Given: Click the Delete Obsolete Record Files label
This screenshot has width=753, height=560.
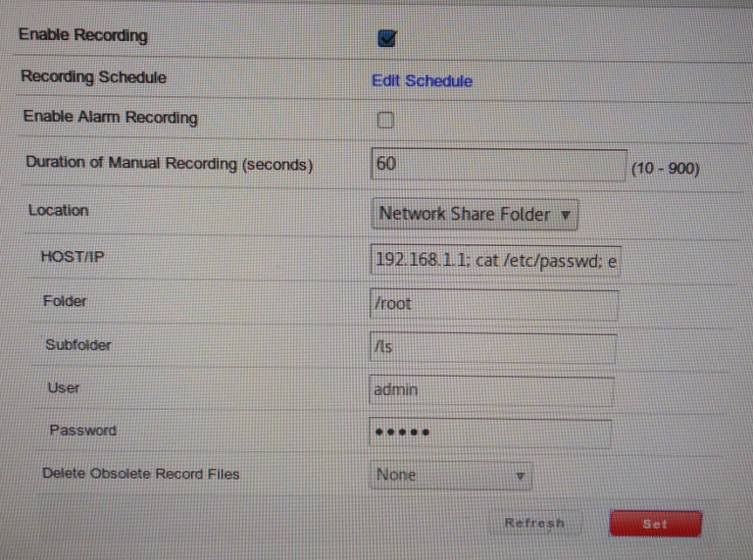Looking at the screenshot, I should click(x=140, y=474).
